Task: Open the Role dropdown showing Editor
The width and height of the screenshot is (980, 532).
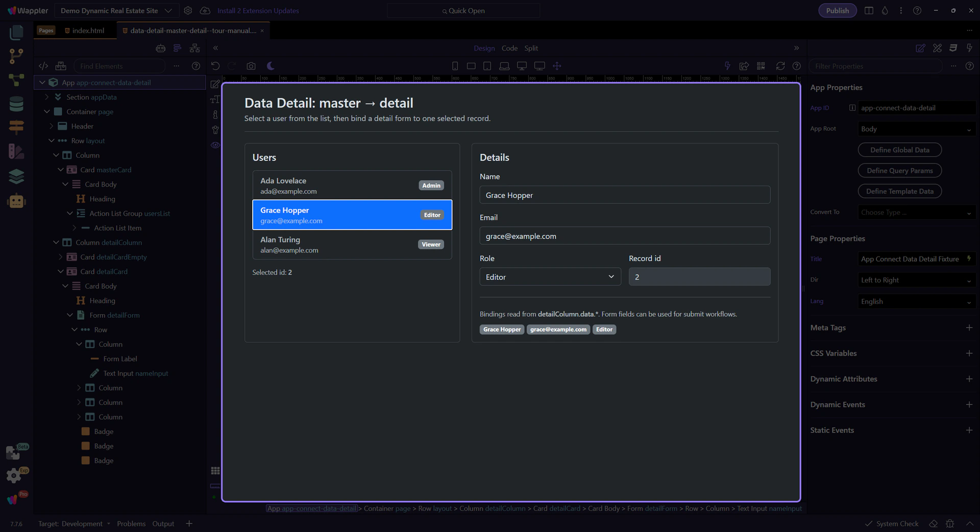Action: pyautogui.click(x=550, y=276)
